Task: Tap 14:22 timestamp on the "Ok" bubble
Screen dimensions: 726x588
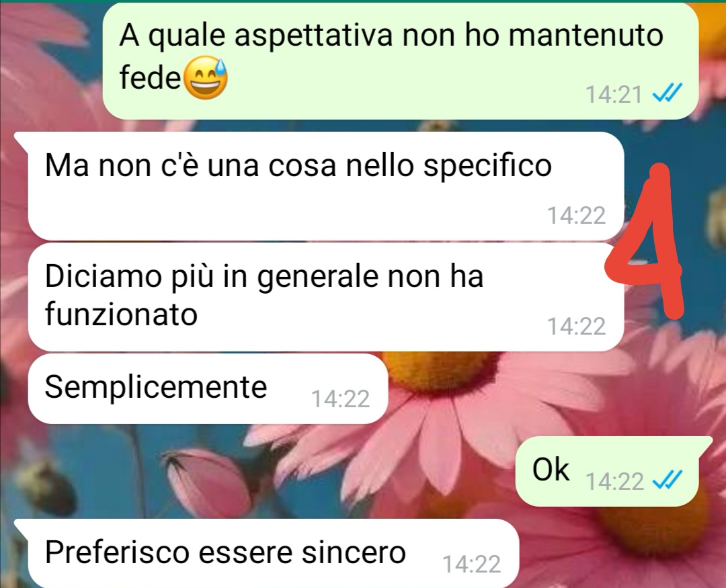Action: 614,481
